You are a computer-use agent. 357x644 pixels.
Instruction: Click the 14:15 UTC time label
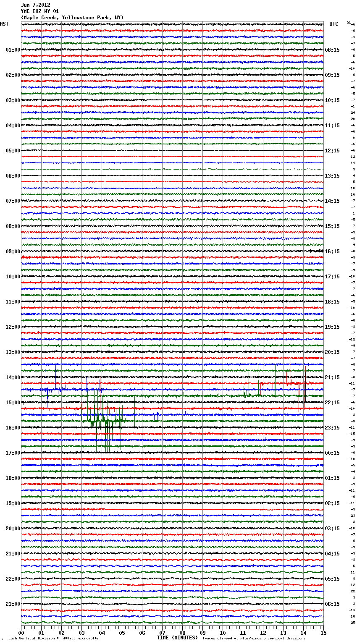(x=332, y=201)
